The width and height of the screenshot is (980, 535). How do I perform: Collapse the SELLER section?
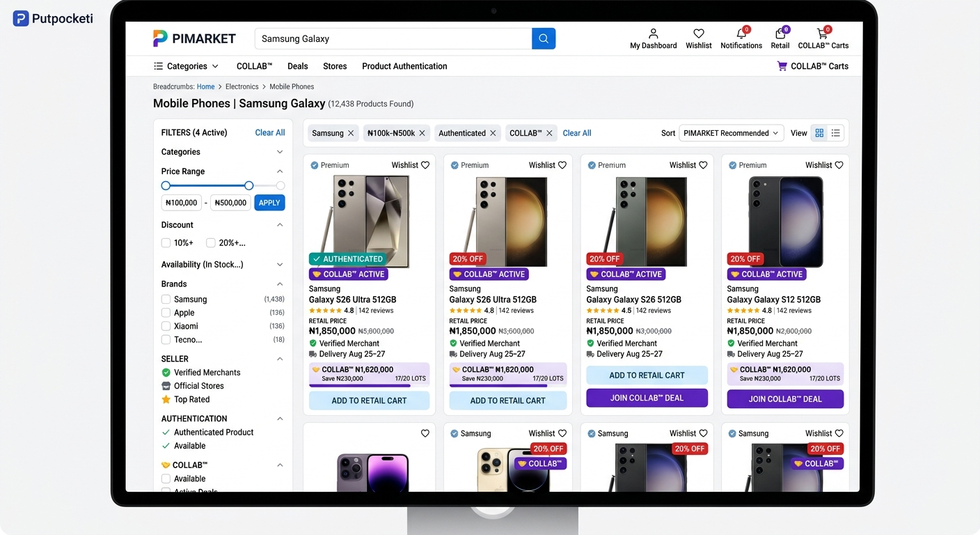(280, 359)
